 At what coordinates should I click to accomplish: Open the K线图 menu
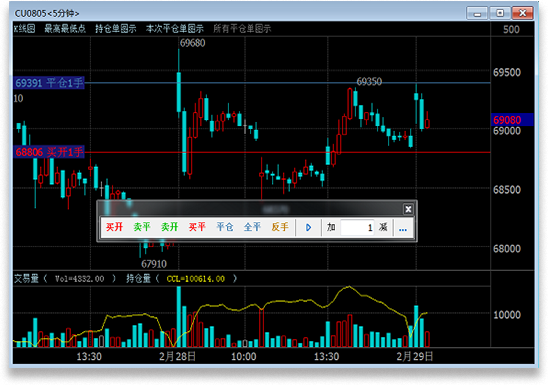click(x=24, y=29)
